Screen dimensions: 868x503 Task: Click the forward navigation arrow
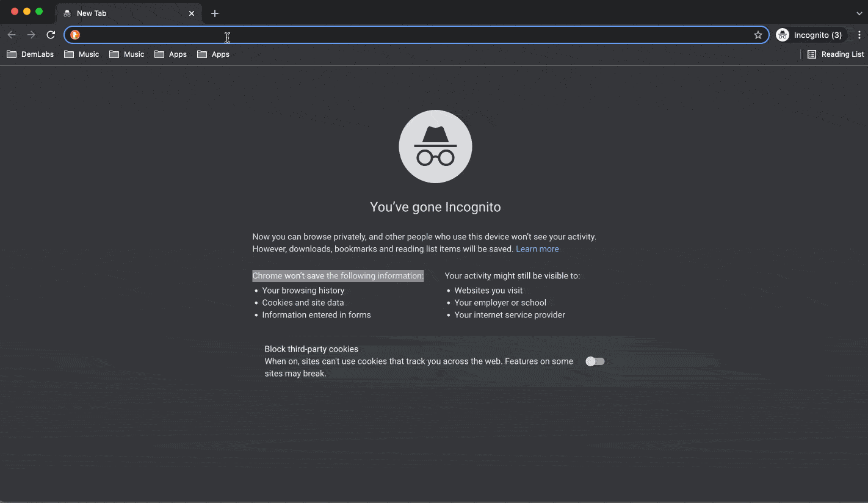pos(31,35)
